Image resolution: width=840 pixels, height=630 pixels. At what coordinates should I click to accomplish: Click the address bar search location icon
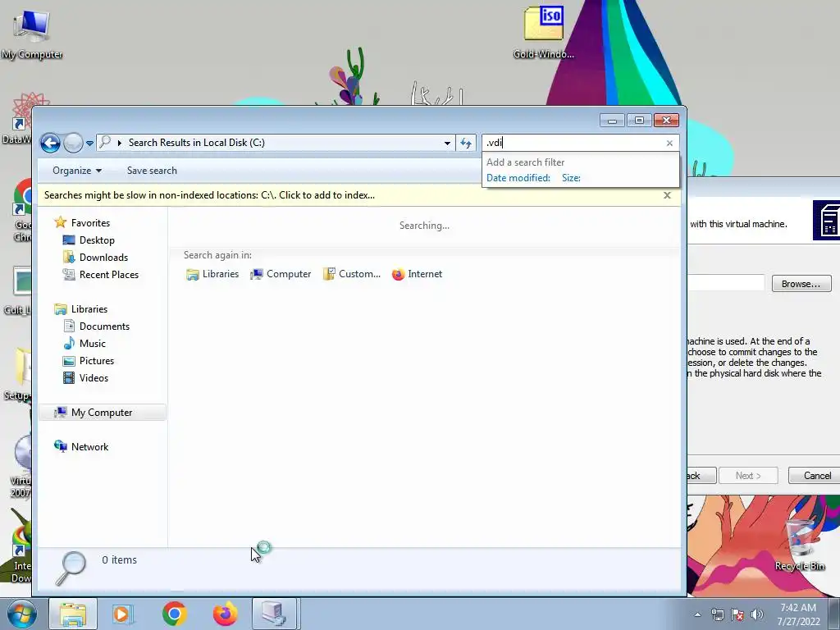(x=106, y=142)
